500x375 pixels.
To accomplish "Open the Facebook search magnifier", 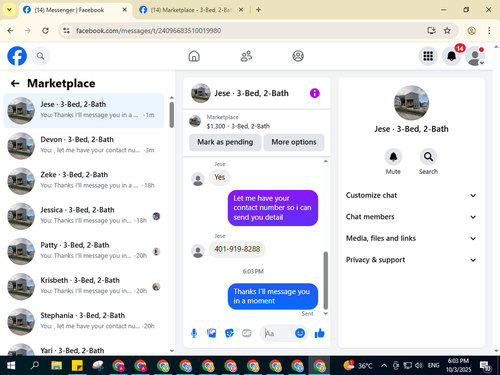I will 40,56.
